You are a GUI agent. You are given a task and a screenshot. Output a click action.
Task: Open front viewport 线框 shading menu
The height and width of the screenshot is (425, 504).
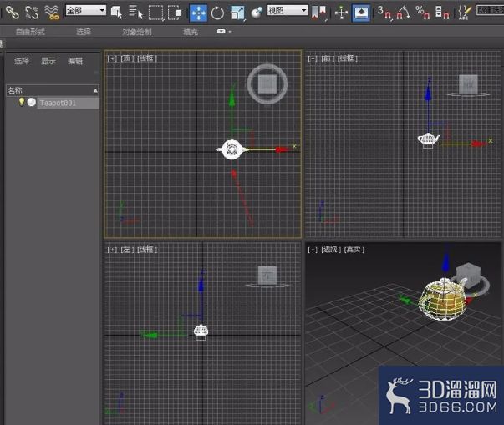tap(348, 58)
